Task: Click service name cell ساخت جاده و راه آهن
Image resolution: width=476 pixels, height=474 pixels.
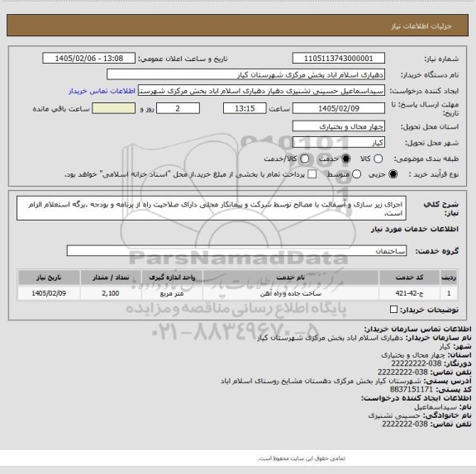Action: pos(291,293)
